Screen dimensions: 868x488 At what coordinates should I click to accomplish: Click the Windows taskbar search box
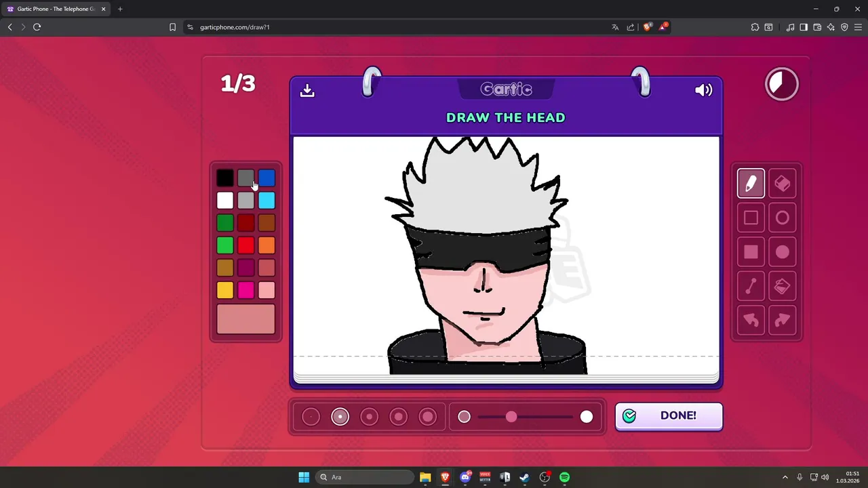point(366,477)
